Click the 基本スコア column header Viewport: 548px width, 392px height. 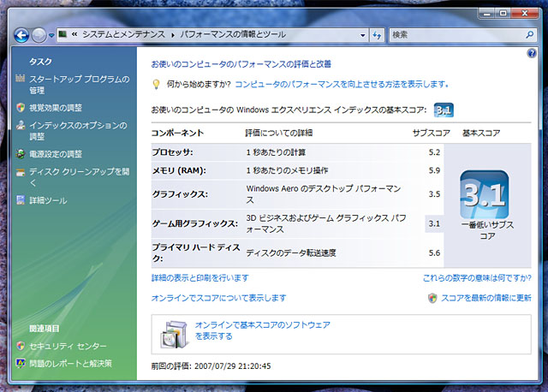pyautogui.click(x=481, y=134)
